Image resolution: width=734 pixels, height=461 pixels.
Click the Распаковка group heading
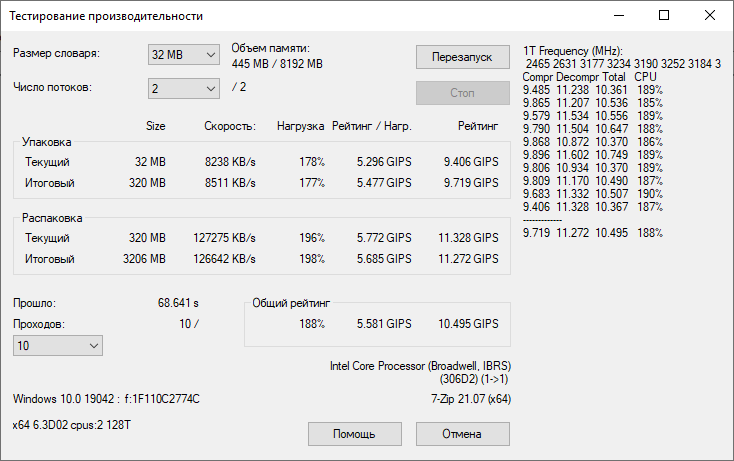pos(53,217)
